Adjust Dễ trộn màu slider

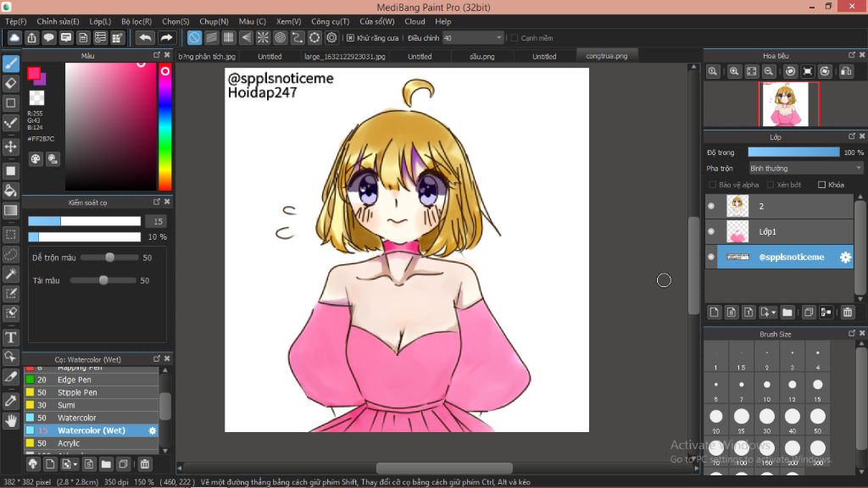pyautogui.click(x=109, y=258)
